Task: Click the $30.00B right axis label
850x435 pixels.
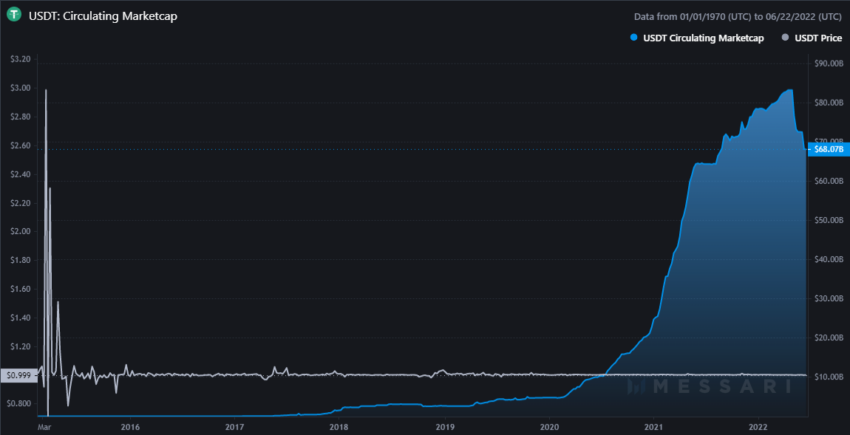Action: pos(829,298)
